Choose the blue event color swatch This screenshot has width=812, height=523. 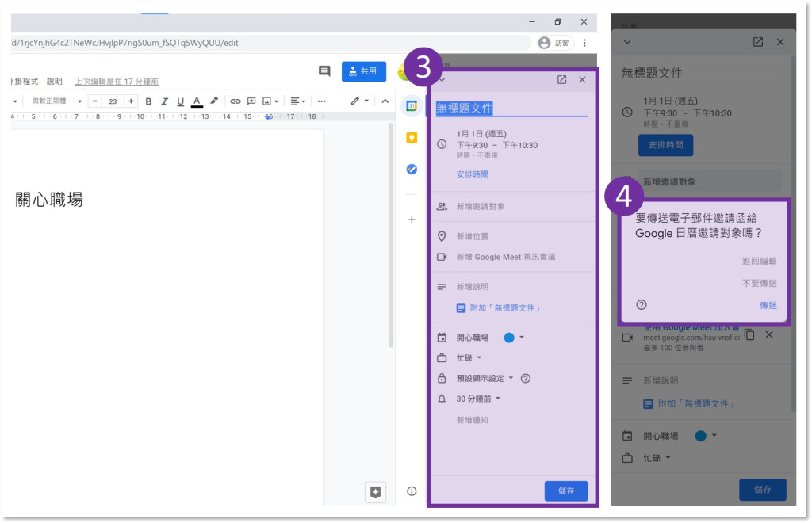509,338
